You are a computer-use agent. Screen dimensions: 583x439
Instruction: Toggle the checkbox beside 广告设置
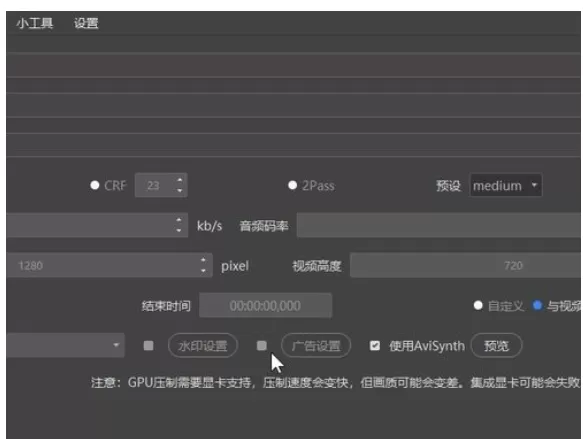(x=262, y=346)
